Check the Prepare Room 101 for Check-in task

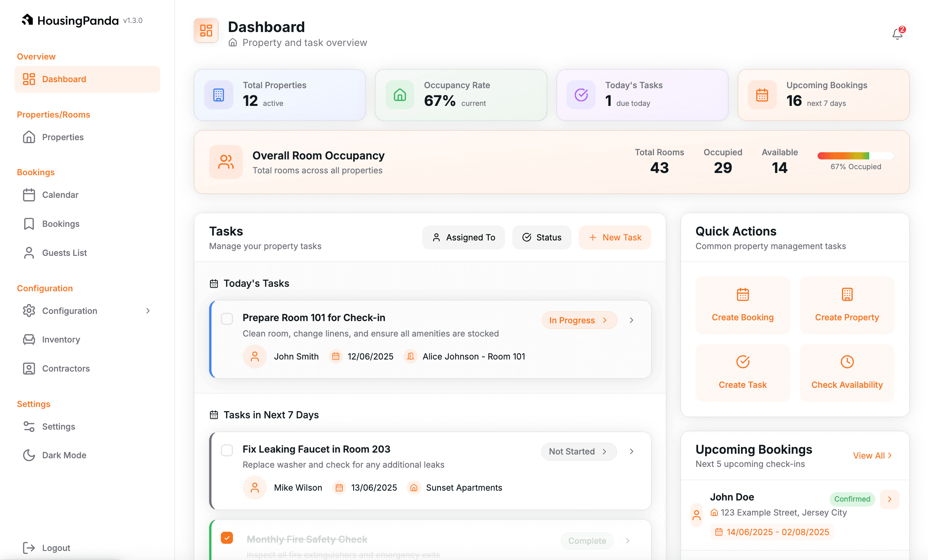(x=227, y=319)
